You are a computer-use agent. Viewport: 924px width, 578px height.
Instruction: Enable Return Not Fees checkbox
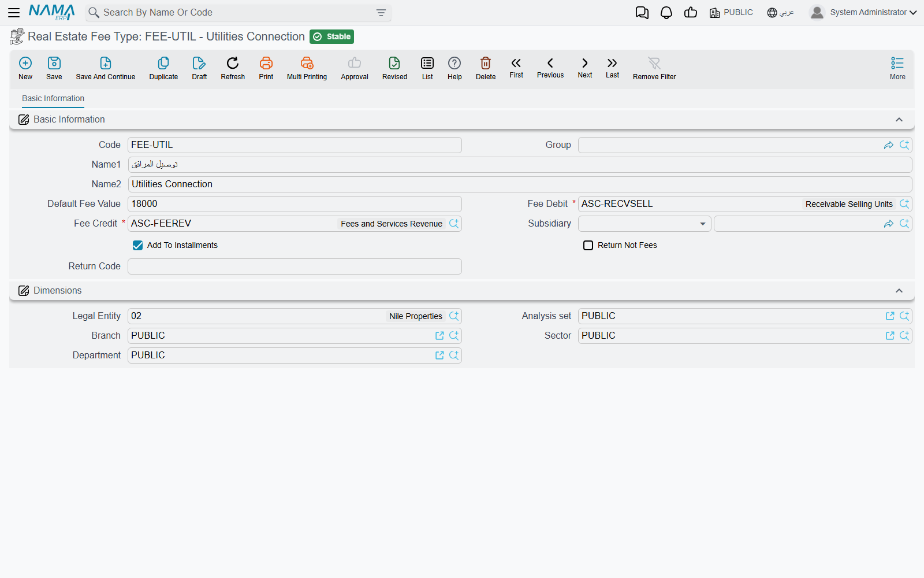[588, 246]
